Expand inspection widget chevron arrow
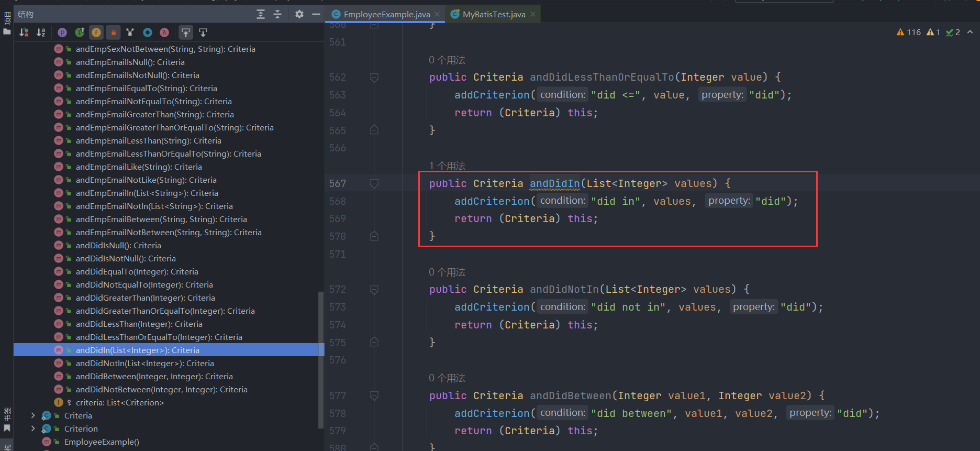 click(x=970, y=32)
